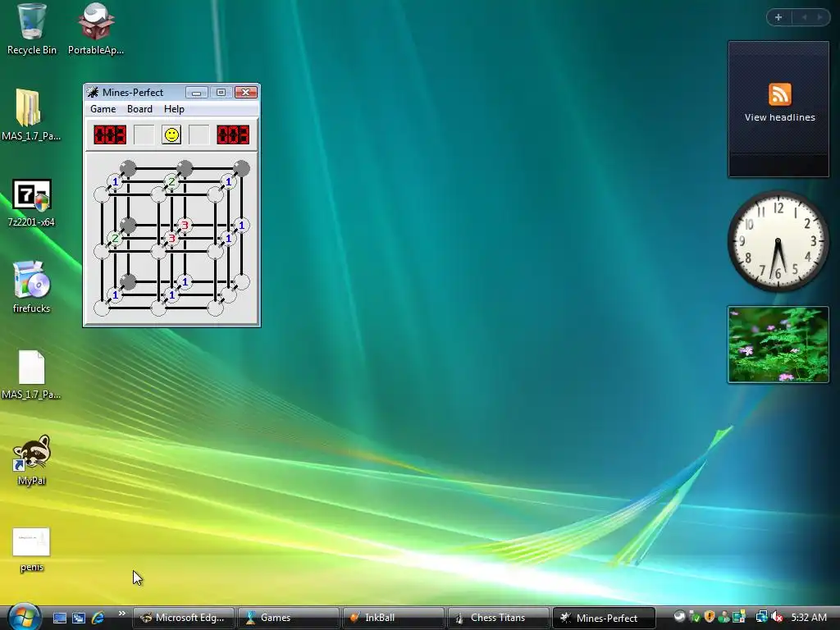Switch to Games taskbar button
Image resolution: width=840 pixels, height=630 pixels.
[x=288, y=618]
